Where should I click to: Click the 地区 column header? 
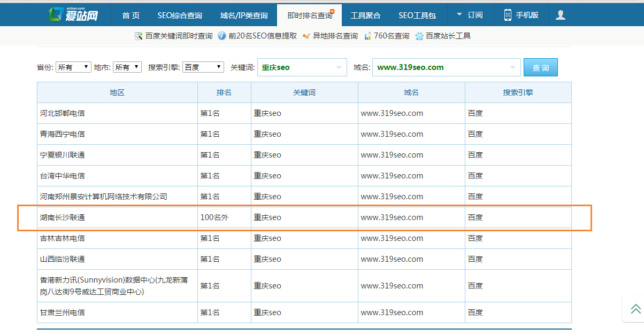point(117,92)
